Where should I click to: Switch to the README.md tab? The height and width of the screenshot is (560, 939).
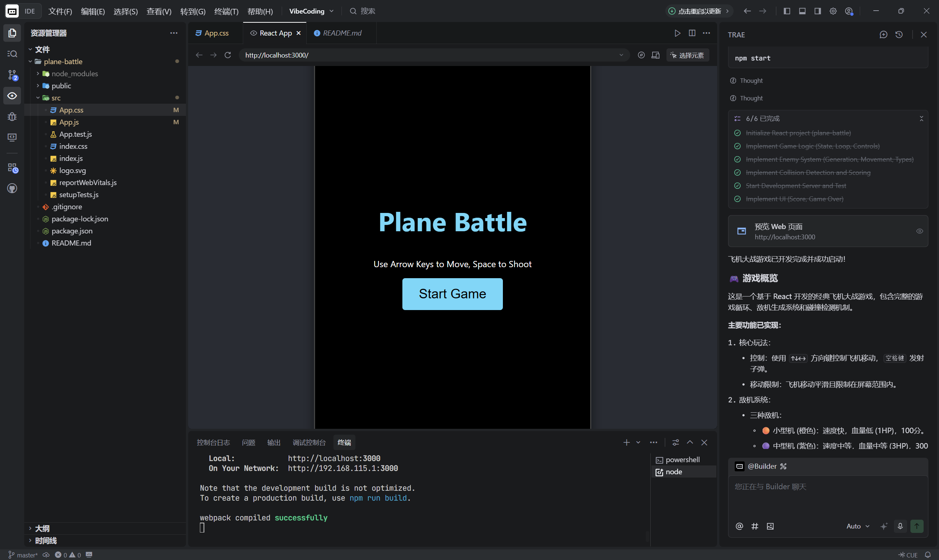(342, 33)
